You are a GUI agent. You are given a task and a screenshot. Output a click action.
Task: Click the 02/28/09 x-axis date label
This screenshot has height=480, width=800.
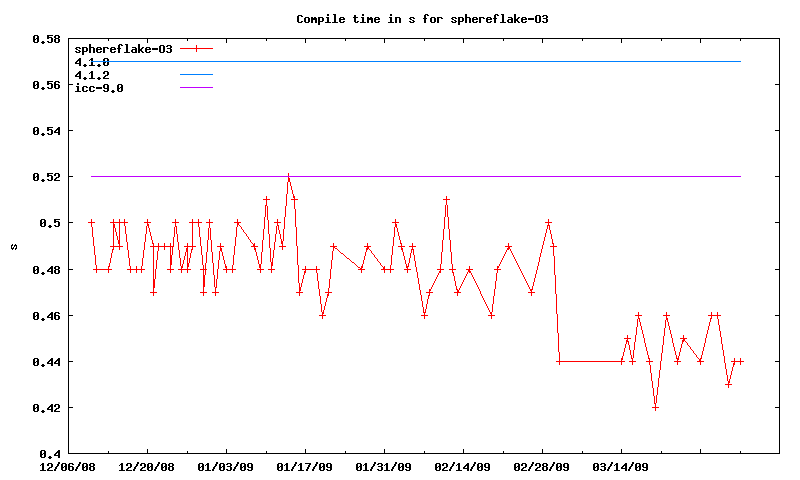541,467
